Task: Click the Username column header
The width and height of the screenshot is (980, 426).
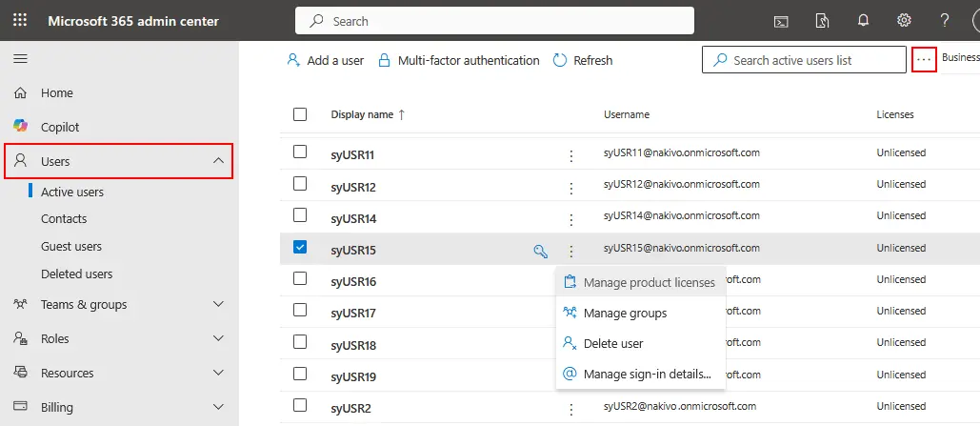Action: click(x=627, y=114)
